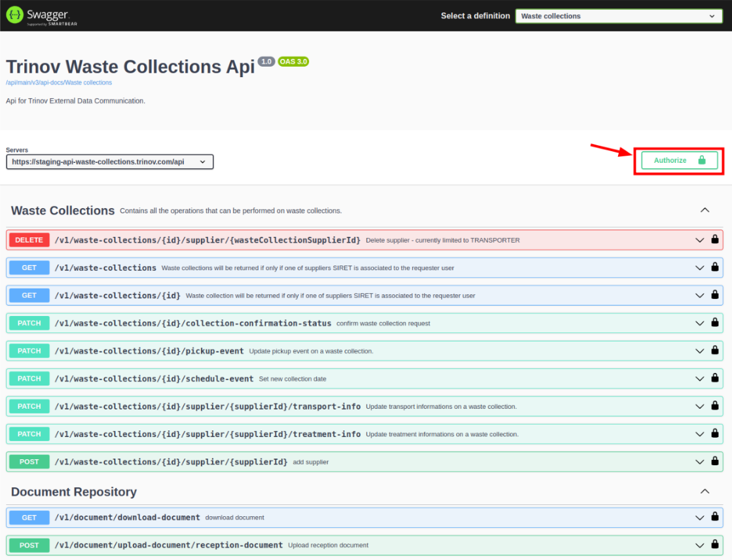The image size is (732, 560).
Task: Expand pickup-event row chevron
Action: (699, 351)
